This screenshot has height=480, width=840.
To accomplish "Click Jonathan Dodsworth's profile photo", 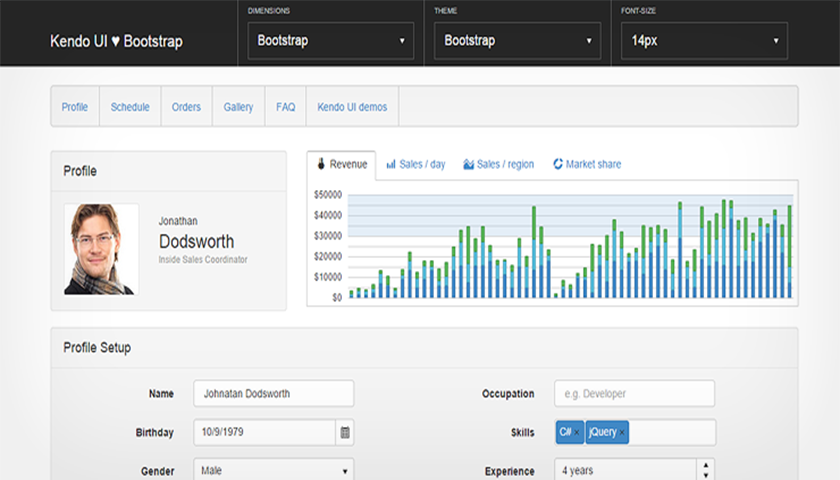I will tap(100, 249).
